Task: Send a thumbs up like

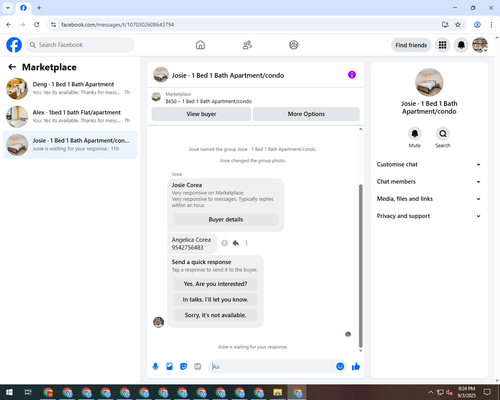Action: click(x=356, y=367)
